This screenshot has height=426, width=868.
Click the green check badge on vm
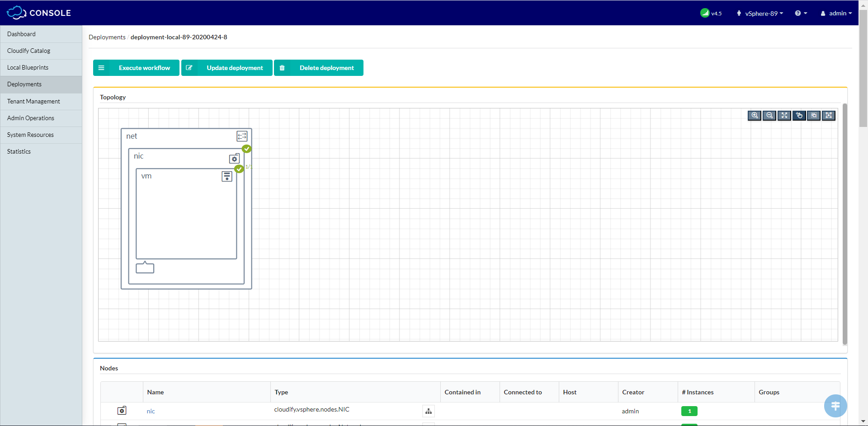[239, 169]
